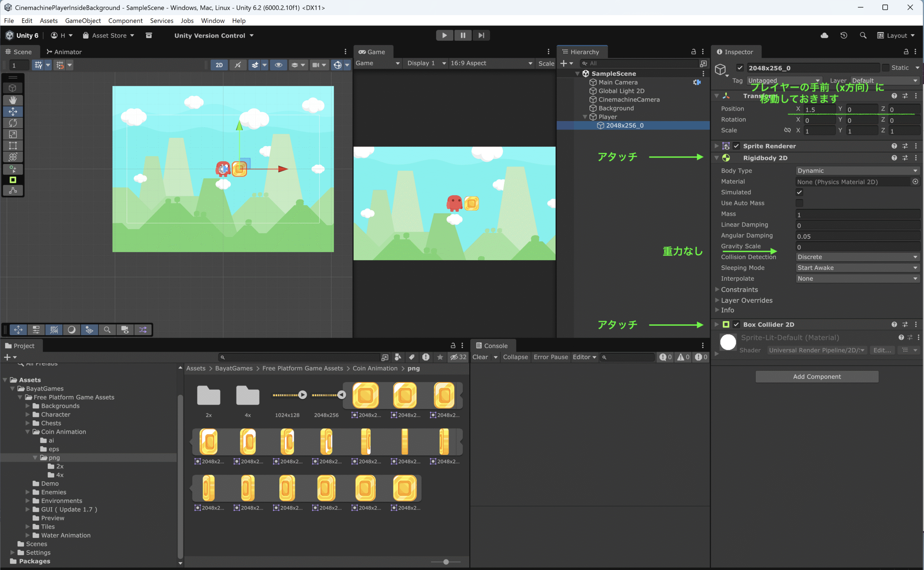Select the Rotate tool in Scene
Image resolution: width=924 pixels, height=570 pixels.
13,123
